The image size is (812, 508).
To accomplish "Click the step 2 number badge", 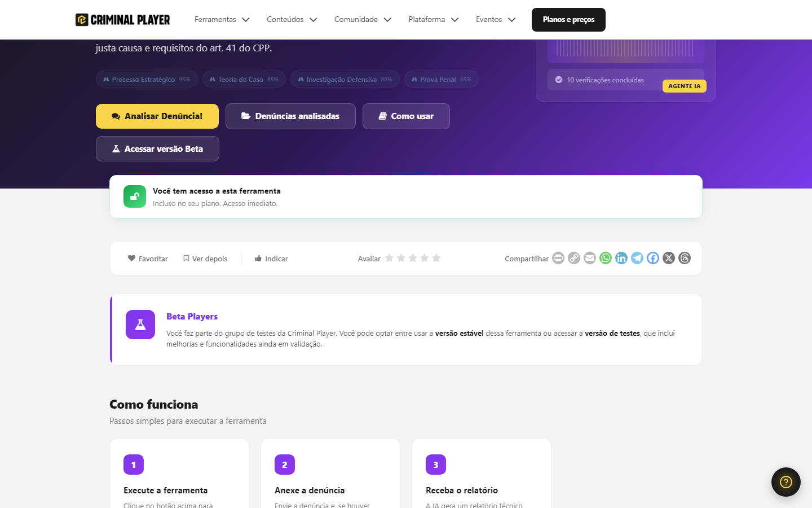I will (x=285, y=465).
